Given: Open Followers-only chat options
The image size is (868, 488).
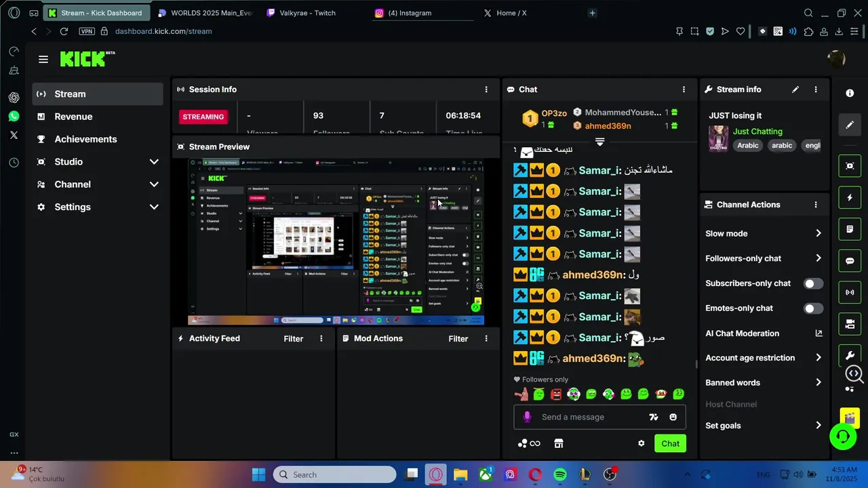Looking at the screenshot, I should (764, 258).
